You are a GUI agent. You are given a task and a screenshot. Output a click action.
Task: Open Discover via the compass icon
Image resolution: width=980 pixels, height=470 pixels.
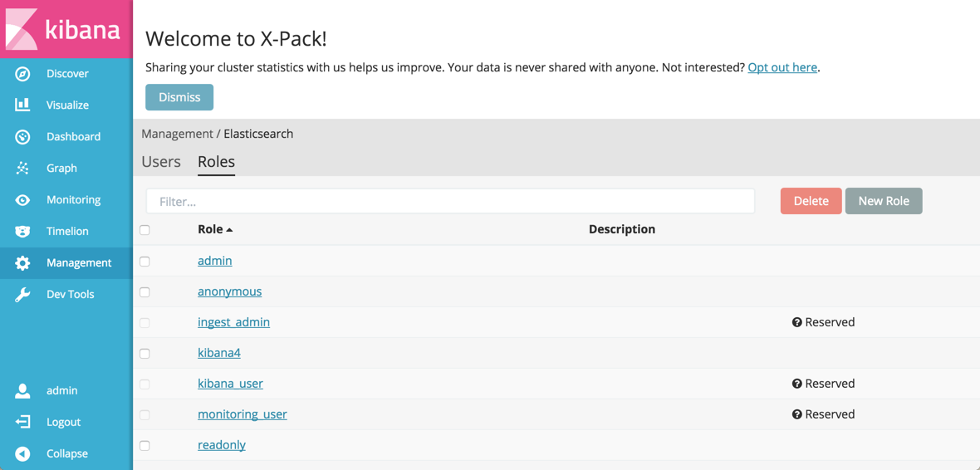[x=22, y=74]
